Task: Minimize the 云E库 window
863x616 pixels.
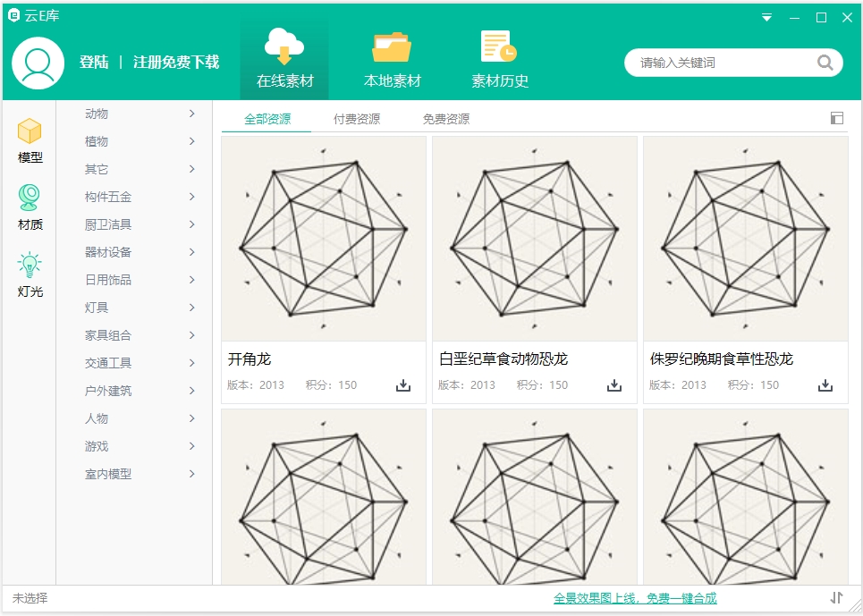Action: tap(794, 18)
